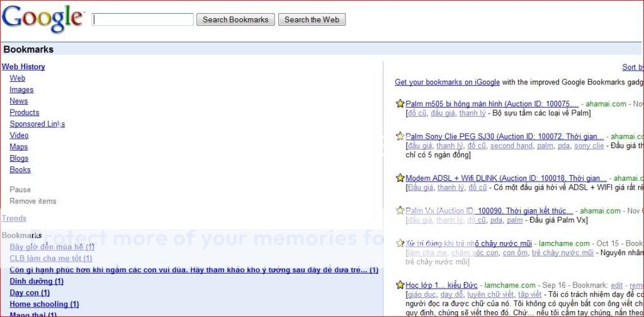Image resolution: width=644 pixels, height=317 pixels.
Task: Click edit link on Học lớp 1 bookmark
Action: (x=616, y=285)
